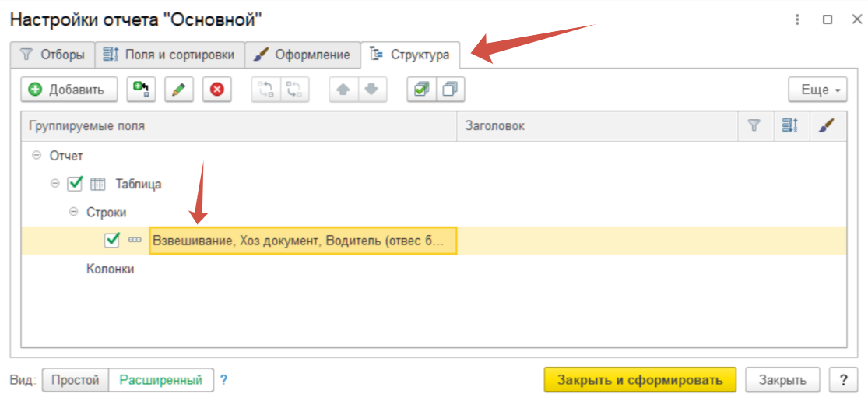Switch view to Простой mode
Viewport: 868px width, 401px height.
(75, 380)
